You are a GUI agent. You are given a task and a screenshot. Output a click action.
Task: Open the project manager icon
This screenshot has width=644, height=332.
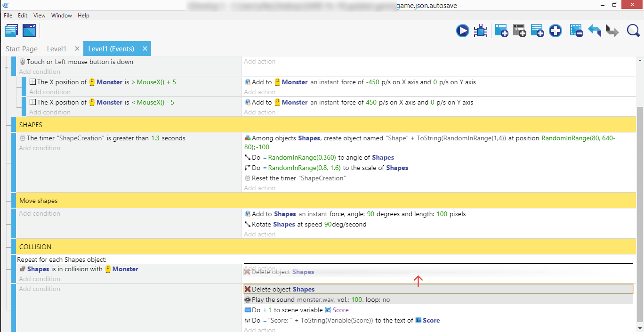click(11, 31)
